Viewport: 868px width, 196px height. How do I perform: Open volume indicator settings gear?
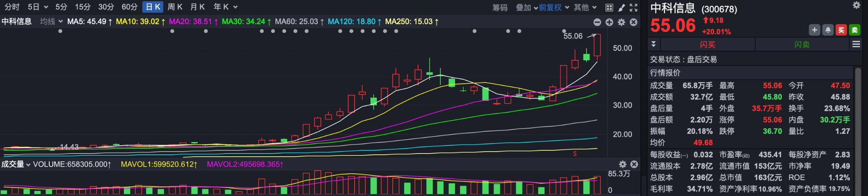click(x=623, y=164)
